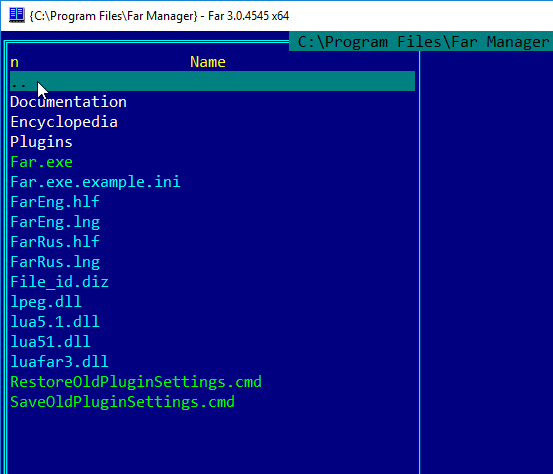
Task: Highlight the lua5.1.dll file
Action: 55,322
